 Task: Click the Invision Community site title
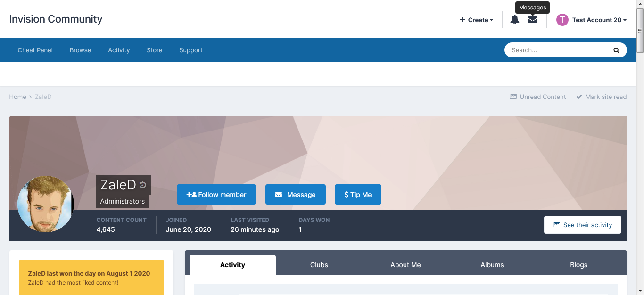[56, 19]
